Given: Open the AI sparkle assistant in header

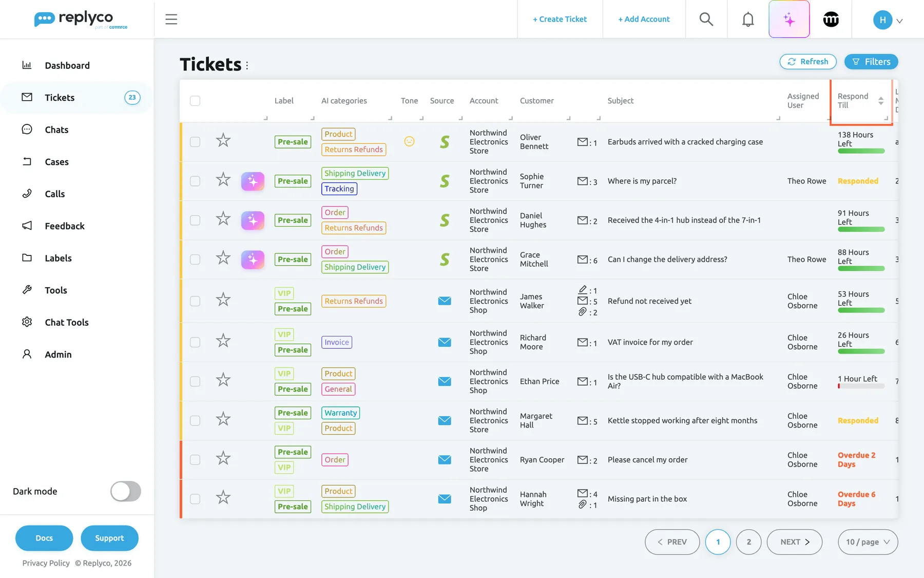Looking at the screenshot, I should [x=789, y=19].
